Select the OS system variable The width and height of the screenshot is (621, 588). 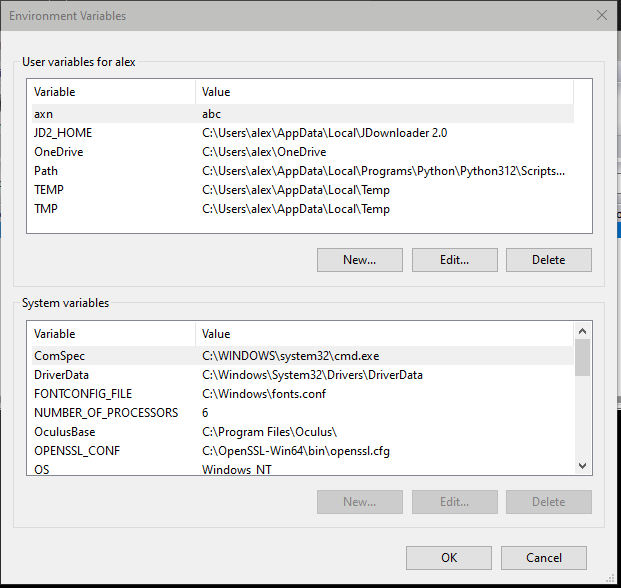[303, 470]
